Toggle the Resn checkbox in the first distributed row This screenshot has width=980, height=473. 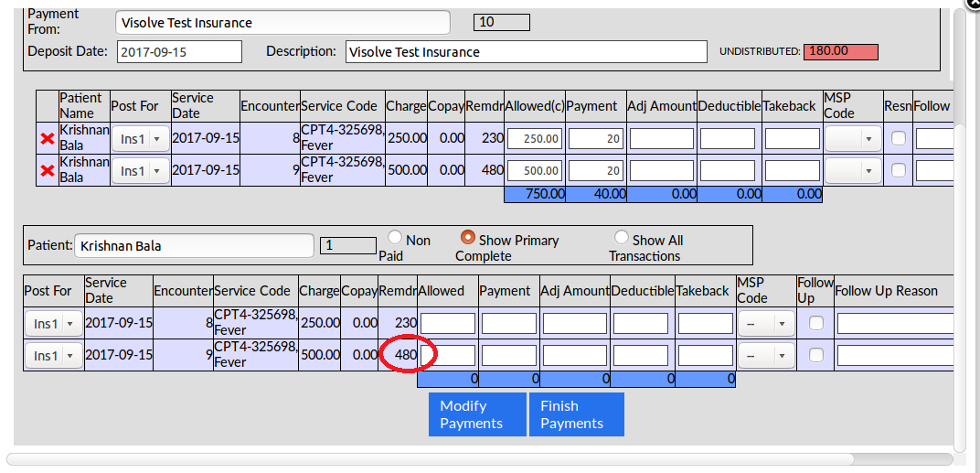coord(899,139)
